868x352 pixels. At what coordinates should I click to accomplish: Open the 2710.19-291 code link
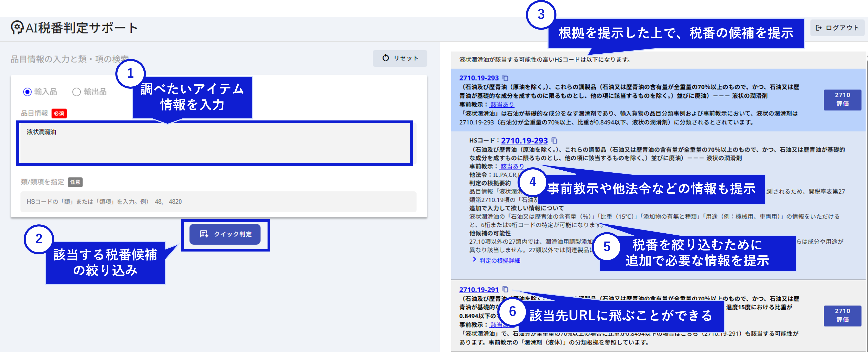point(478,290)
